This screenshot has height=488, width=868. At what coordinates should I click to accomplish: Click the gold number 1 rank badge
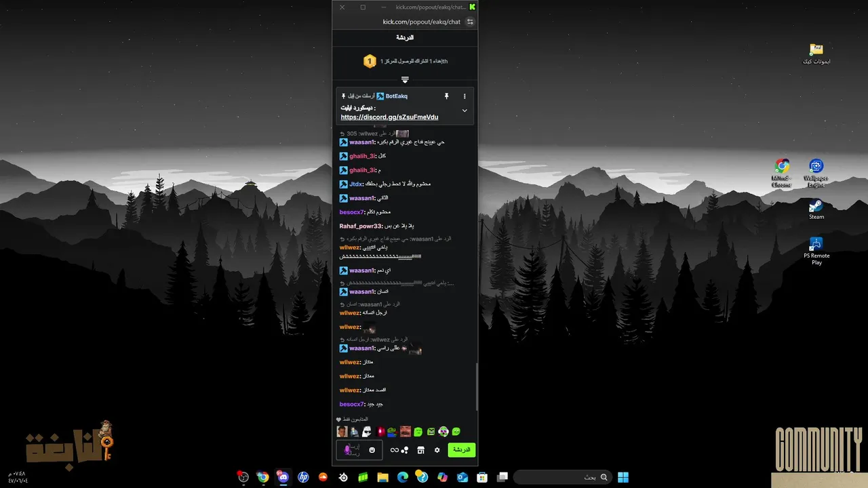pos(370,61)
